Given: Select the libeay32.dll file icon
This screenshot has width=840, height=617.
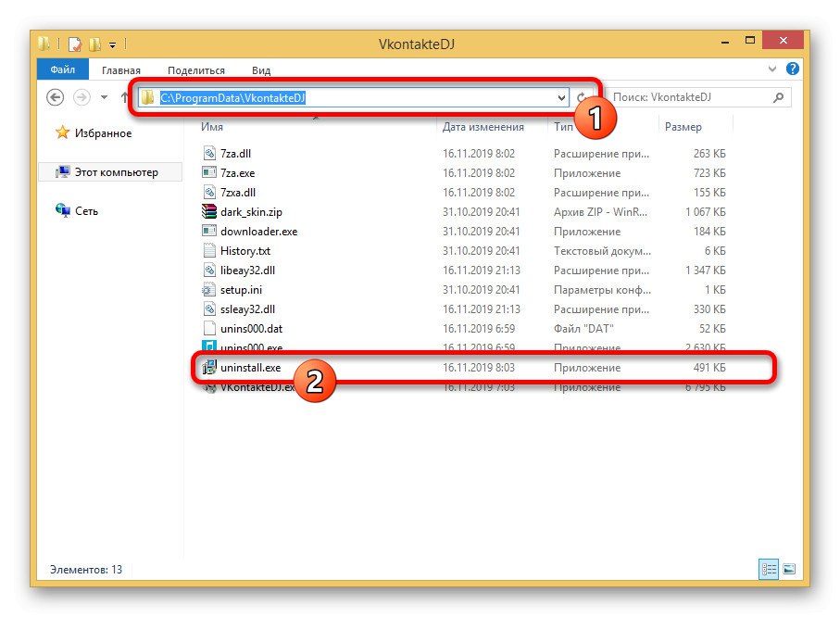Looking at the screenshot, I should pos(209,270).
